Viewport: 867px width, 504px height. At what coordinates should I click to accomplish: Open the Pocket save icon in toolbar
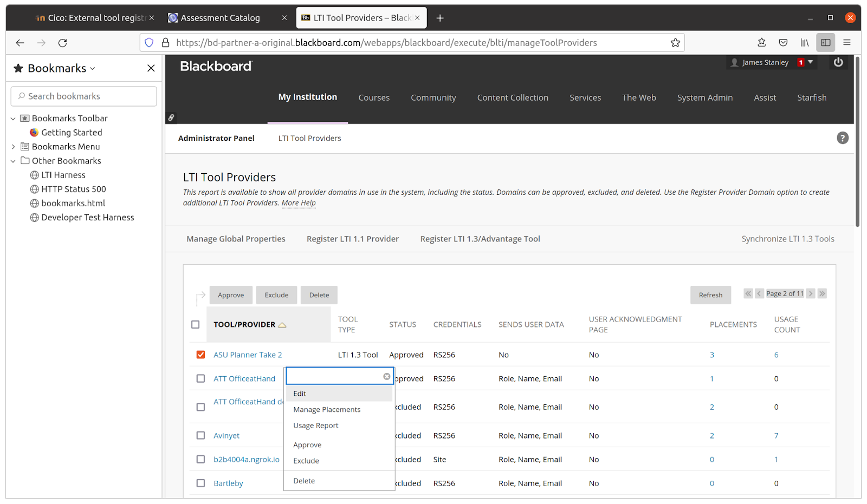(783, 43)
